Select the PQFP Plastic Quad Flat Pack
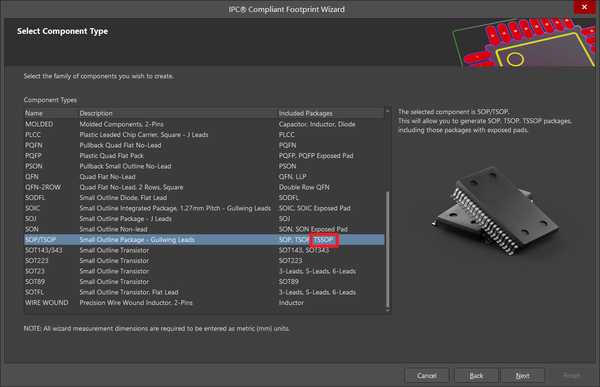The image size is (600, 387). (204, 156)
